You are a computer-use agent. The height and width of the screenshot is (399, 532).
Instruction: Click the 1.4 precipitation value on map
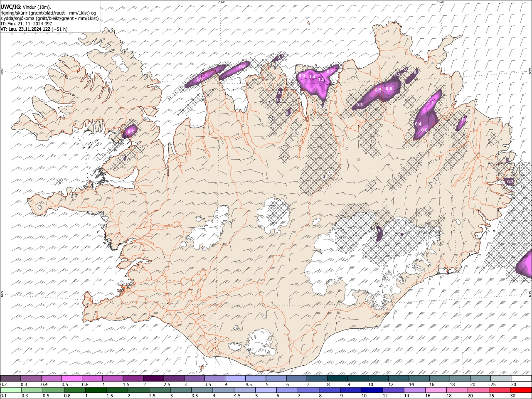coord(312,77)
